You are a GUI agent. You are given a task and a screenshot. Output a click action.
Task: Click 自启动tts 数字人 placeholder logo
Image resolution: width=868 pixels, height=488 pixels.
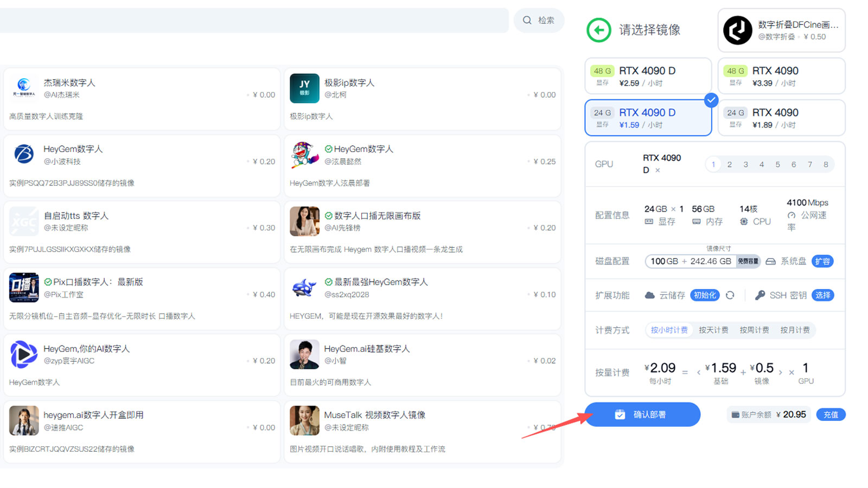coord(23,221)
